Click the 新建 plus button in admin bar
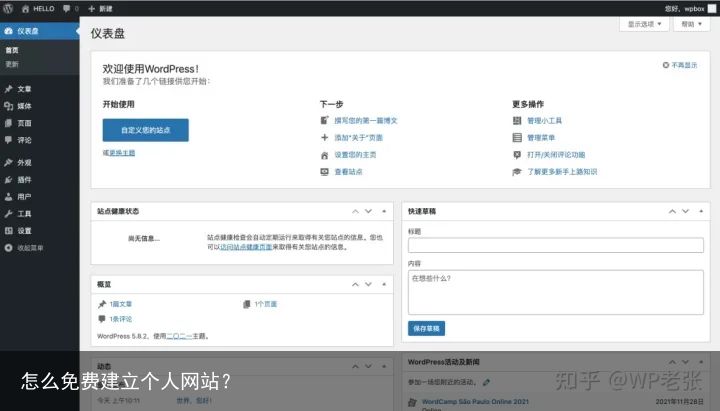This screenshot has width=720, height=411. click(100, 8)
